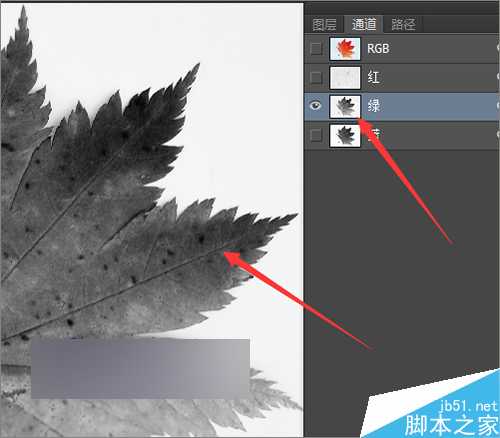Enable visibility of the 红 channel

pos(315,77)
